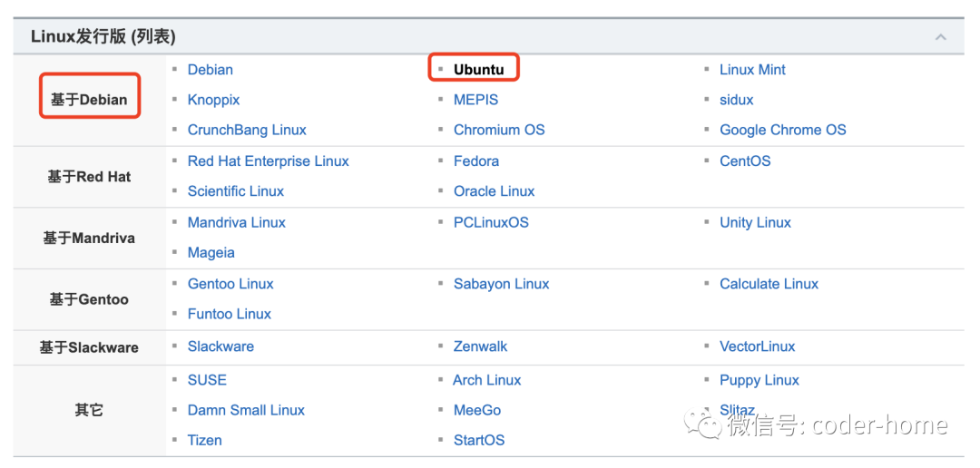The height and width of the screenshot is (468, 980).
Task: Open the Mageia link
Action: [211, 253]
